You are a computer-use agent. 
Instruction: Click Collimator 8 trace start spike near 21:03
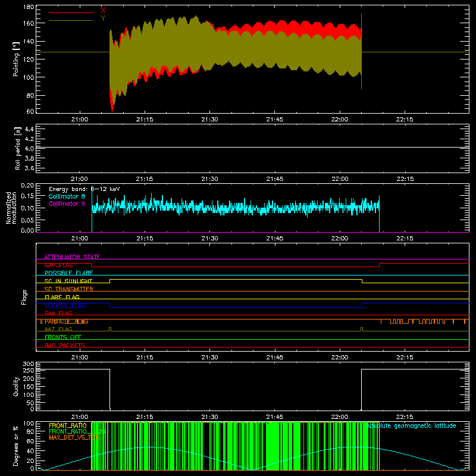tap(92, 209)
